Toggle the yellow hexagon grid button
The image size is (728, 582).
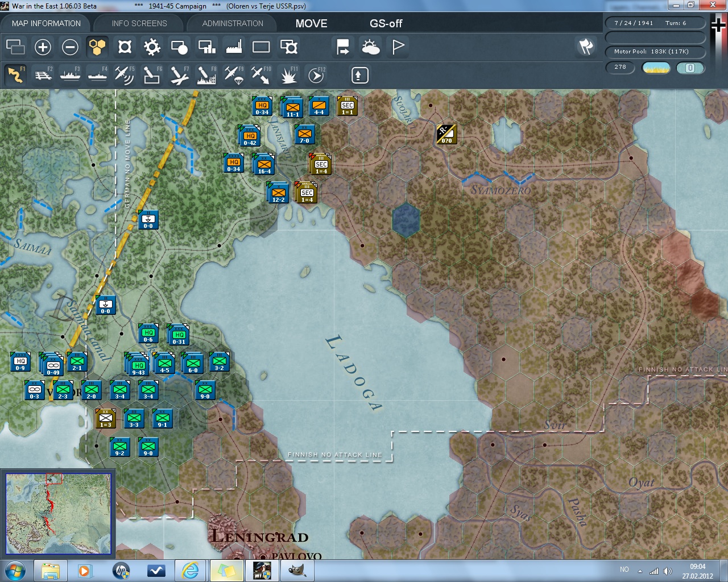click(x=97, y=47)
